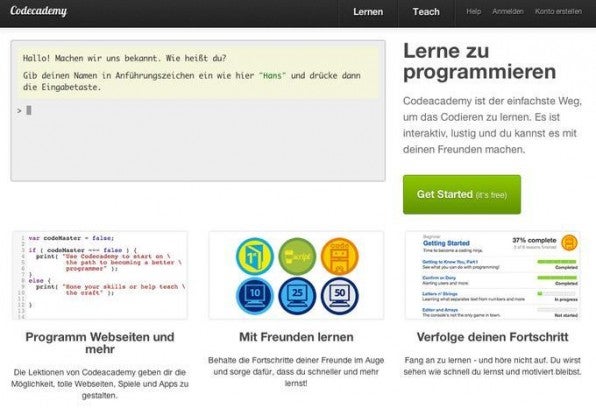Click heading Verfolge deinen Fortschritt

tap(492, 337)
